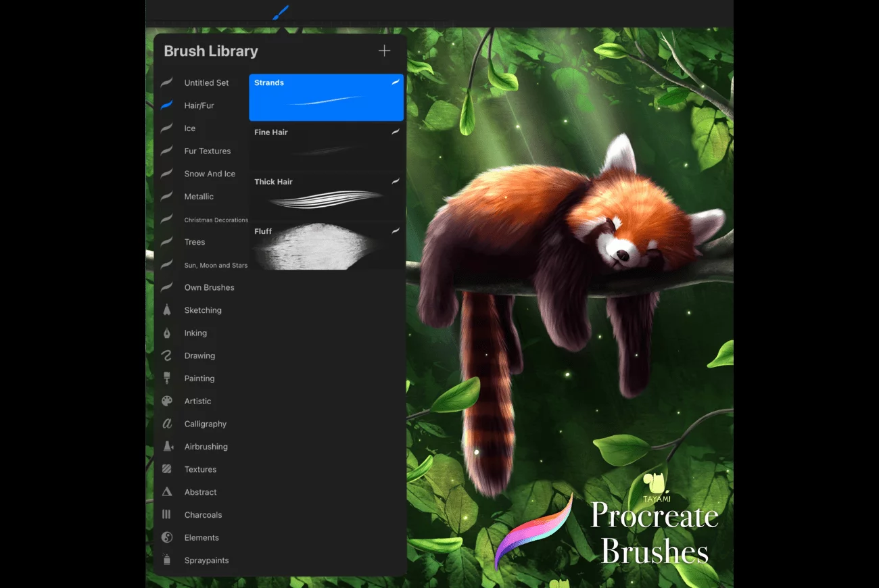The height and width of the screenshot is (588, 879).
Task: Click the brush icon beside Fur Textures
Action: [x=166, y=151]
